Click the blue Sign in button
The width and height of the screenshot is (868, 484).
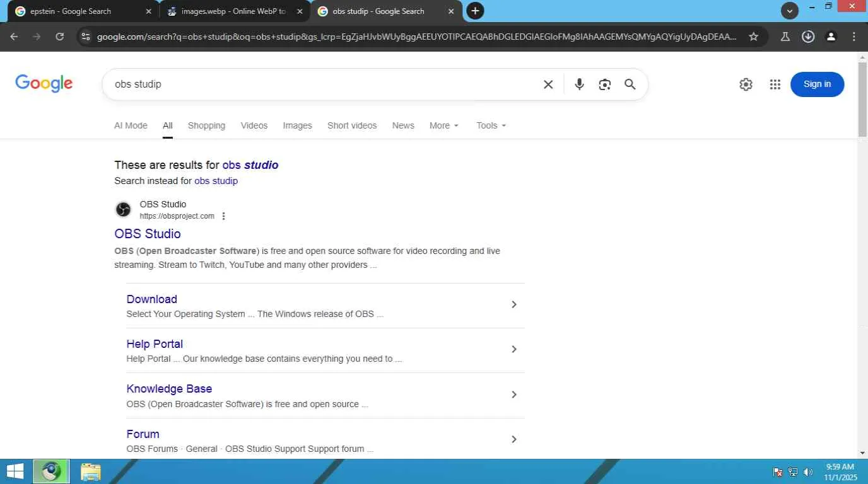click(x=817, y=84)
